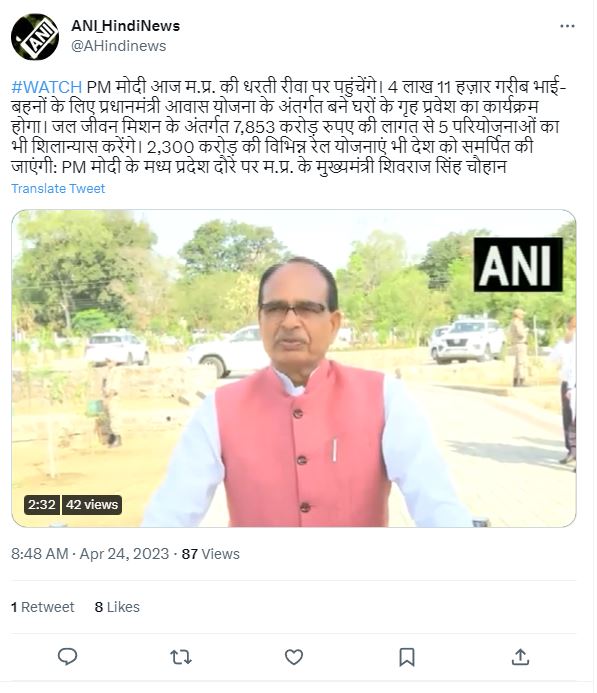The width and height of the screenshot is (597, 693).
Task: Show the 1 Retweet list
Action: [42, 607]
